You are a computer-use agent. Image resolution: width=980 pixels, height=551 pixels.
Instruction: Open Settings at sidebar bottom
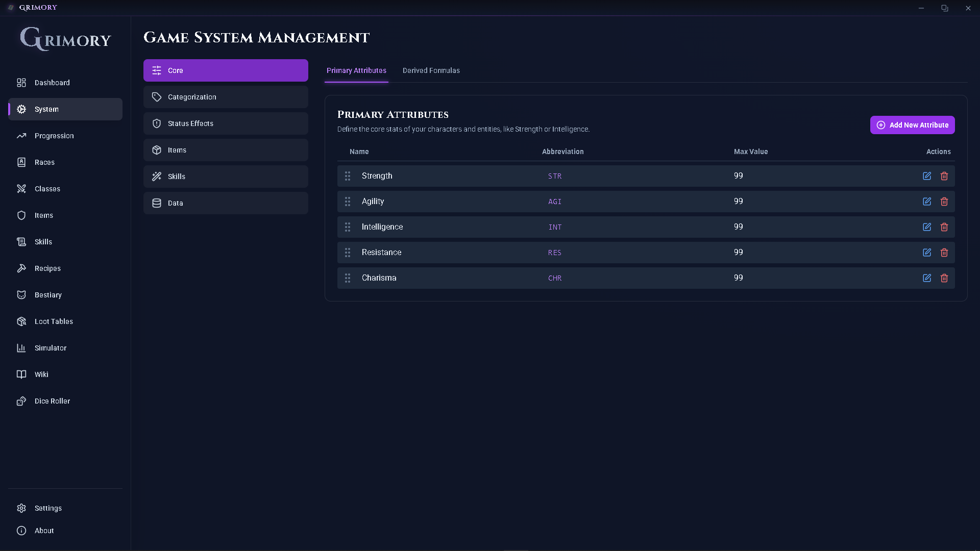48,508
